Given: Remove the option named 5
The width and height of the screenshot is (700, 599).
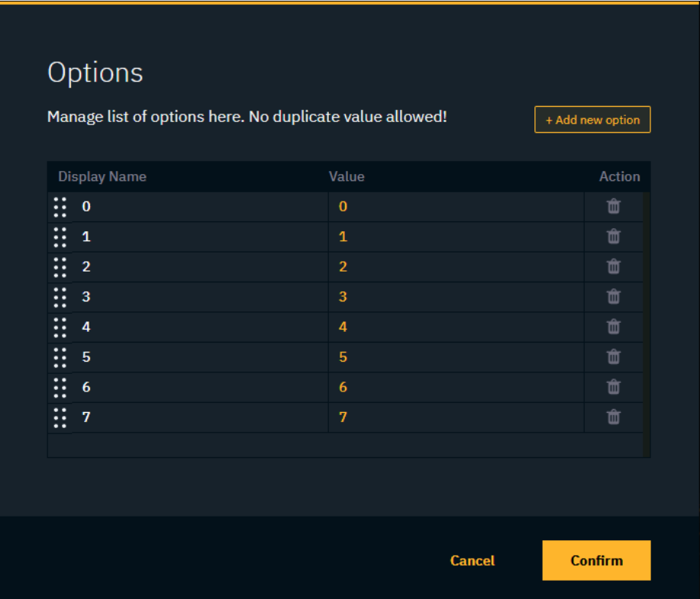Looking at the screenshot, I should pyautogui.click(x=613, y=357).
